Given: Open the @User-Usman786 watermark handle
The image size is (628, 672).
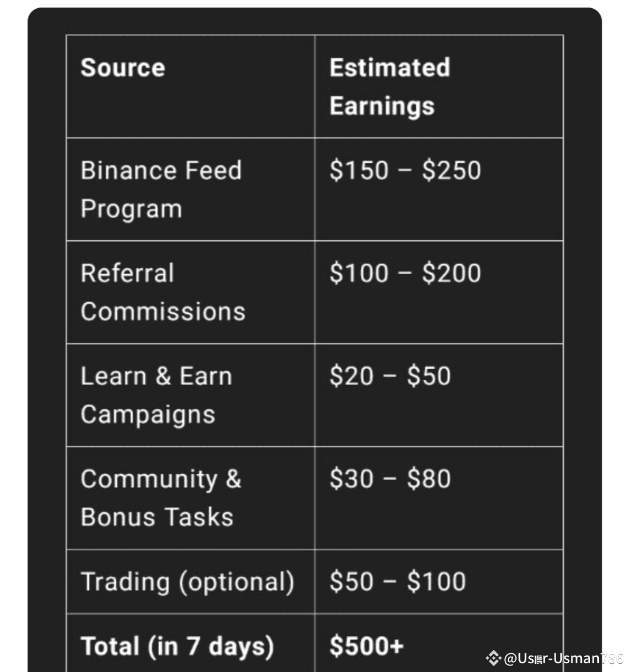Looking at the screenshot, I should 563,658.
